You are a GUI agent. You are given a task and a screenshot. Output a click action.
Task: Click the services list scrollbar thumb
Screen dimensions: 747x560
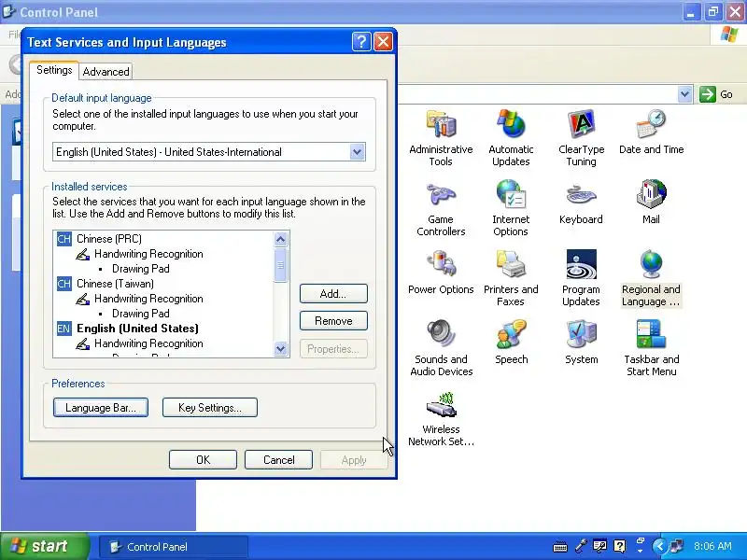click(x=281, y=265)
